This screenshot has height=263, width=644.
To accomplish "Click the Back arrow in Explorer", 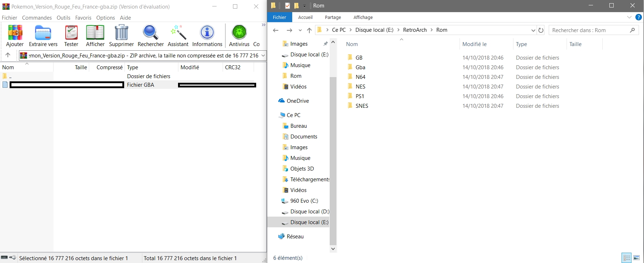I will pyautogui.click(x=275, y=30).
